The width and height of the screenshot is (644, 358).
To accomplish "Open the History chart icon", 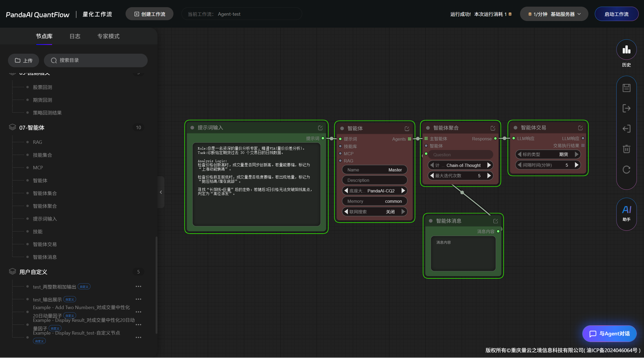I will [x=626, y=50].
